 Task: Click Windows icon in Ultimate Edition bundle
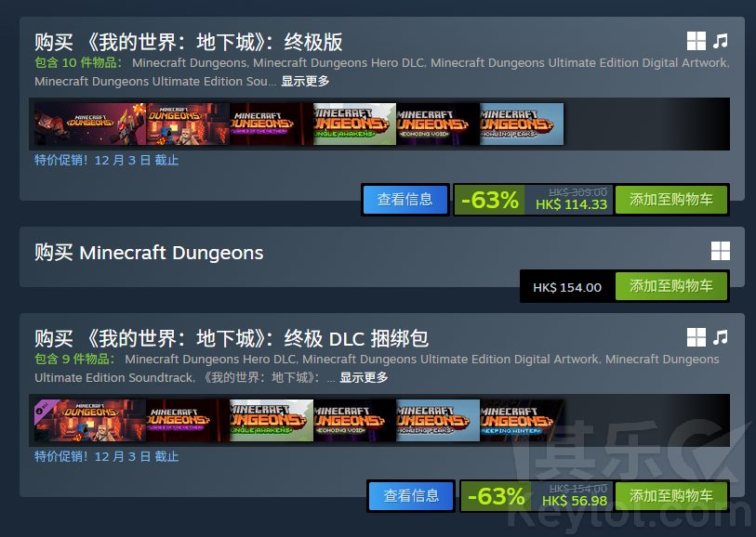click(696, 42)
